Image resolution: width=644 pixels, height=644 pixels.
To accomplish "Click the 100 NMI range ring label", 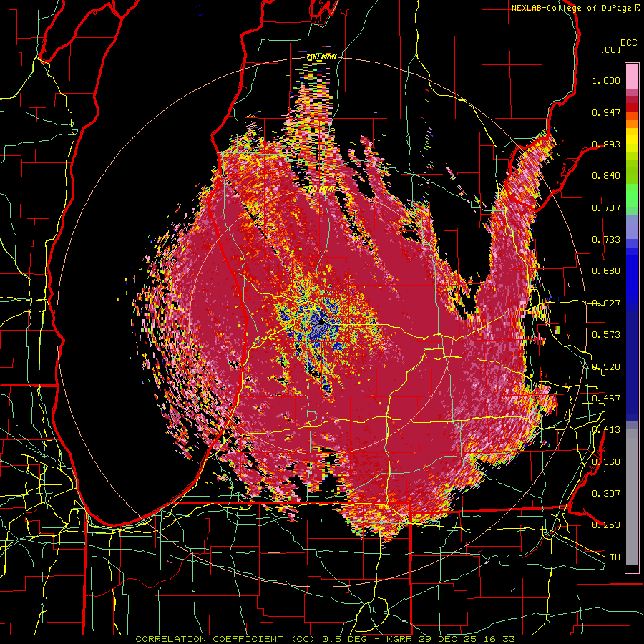I will (x=321, y=57).
